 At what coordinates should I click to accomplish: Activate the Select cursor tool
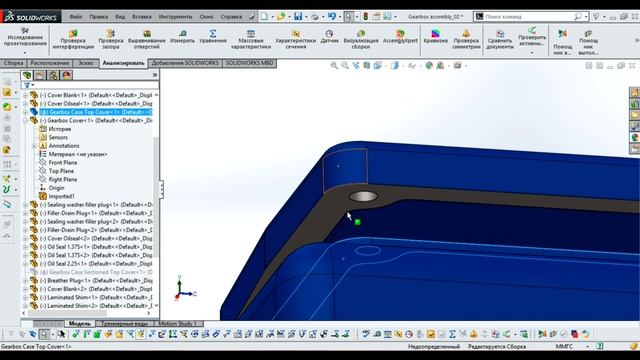pyautogui.click(x=348, y=16)
